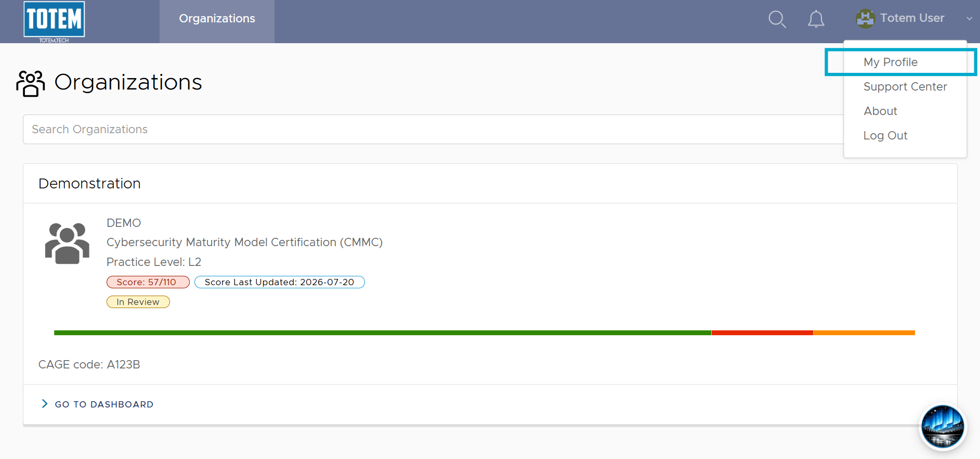Open the search magnifier icon
The width and height of the screenshot is (980, 459).
click(777, 19)
